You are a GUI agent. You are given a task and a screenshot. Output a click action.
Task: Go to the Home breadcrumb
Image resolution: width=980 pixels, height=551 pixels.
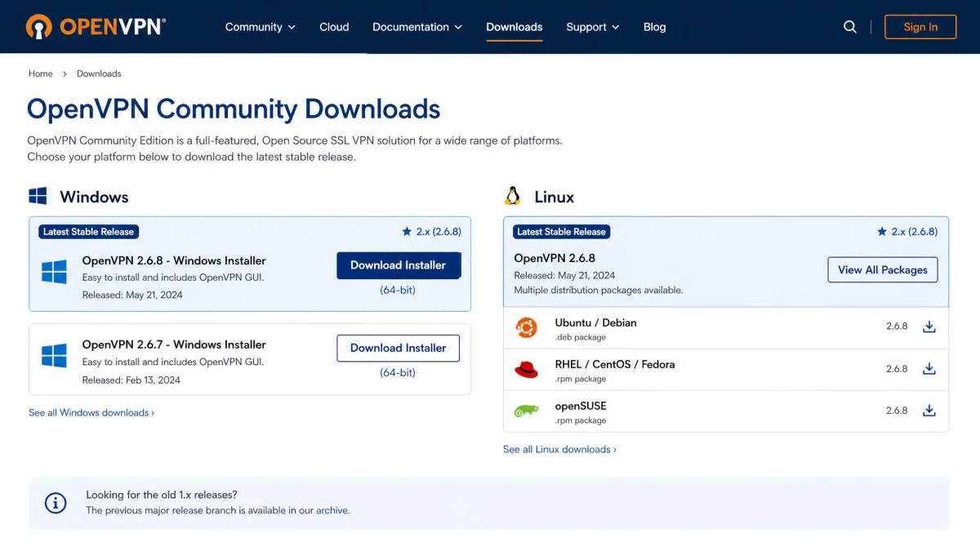[41, 73]
